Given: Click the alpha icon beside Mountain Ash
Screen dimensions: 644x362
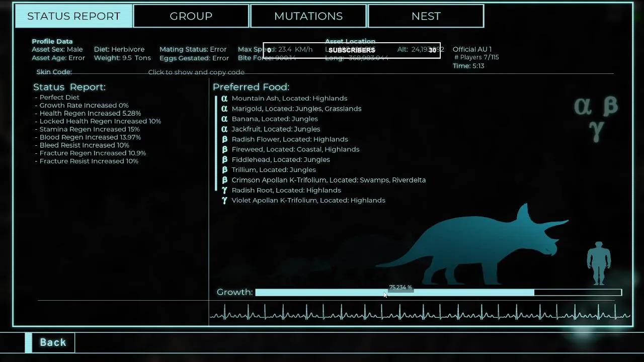Looking at the screenshot, I should coord(224,99).
